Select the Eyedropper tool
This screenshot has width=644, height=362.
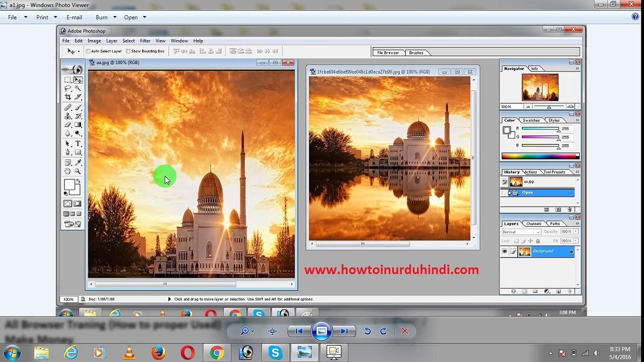(78, 162)
